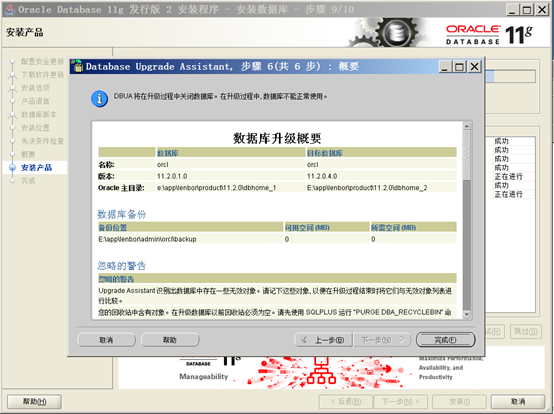The height and width of the screenshot is (414, 554).
Task: Go back with the 上一步(B) button
Action: tap(324, 340)
